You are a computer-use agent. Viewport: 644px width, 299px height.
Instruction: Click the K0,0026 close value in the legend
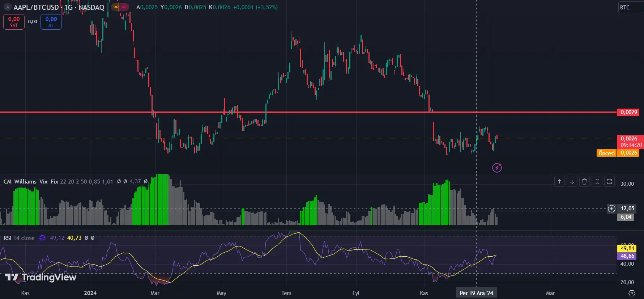click(x=219, y=7)
